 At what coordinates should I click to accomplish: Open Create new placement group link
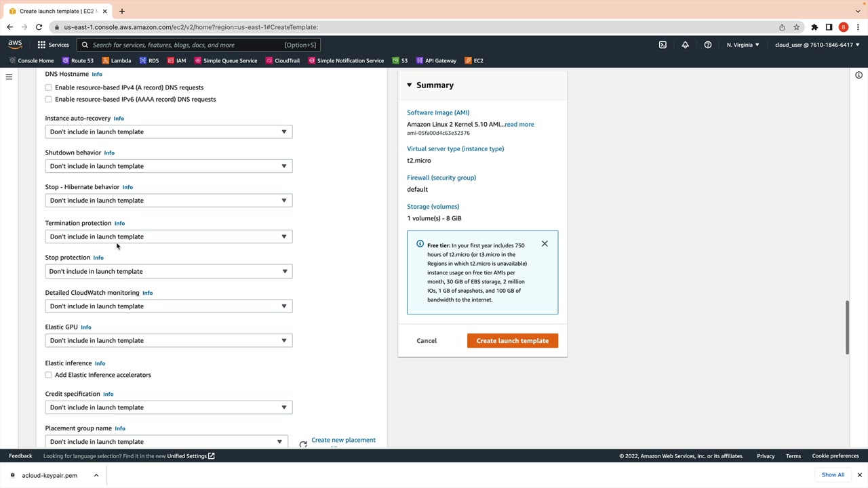pos(343,441)
